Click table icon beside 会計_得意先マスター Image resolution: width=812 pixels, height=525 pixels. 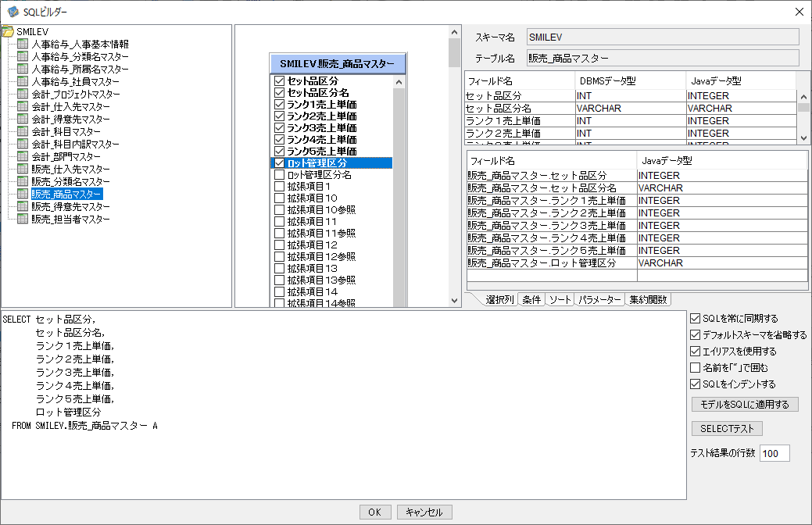(23, 119)
